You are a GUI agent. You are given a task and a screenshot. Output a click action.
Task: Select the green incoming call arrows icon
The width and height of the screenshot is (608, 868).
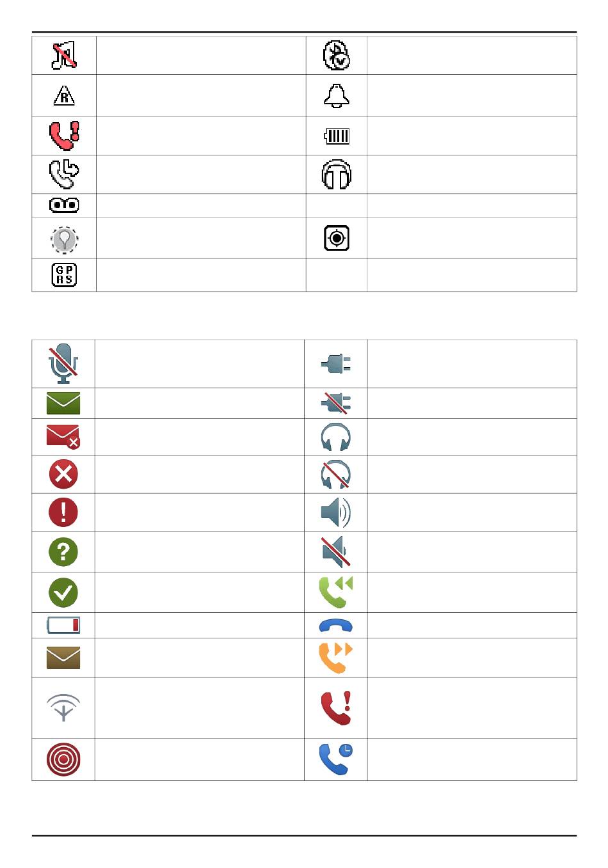tap(336, 592)
